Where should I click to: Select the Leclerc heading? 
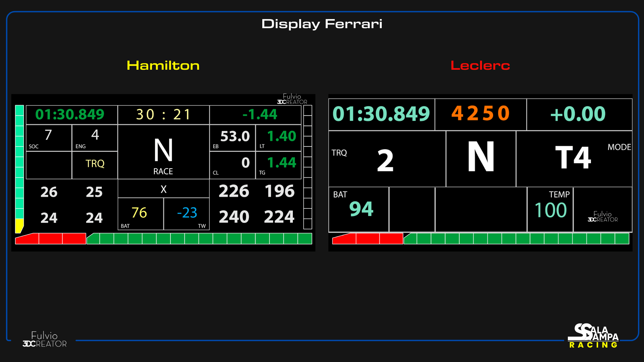[x=480, y=65]
